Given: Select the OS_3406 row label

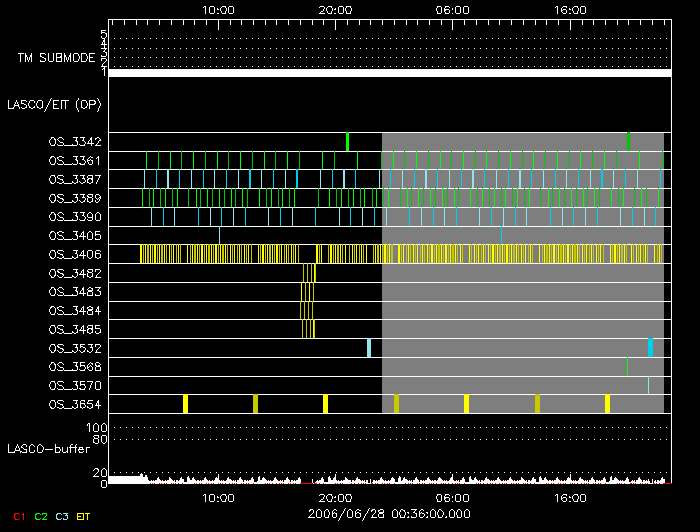Looking at the screenshot, I should tap(74, 254).
